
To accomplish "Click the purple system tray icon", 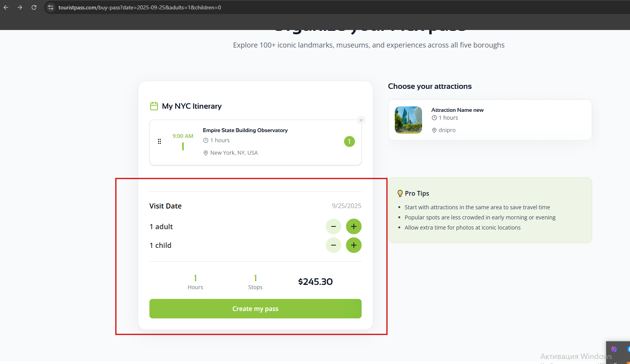I will tap(614, 349).
